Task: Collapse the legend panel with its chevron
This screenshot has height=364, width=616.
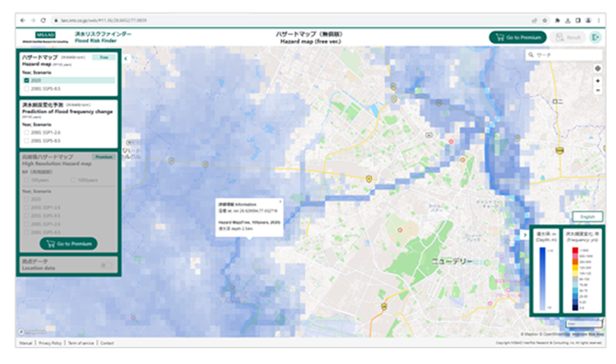Action: [x=525, y=235]
